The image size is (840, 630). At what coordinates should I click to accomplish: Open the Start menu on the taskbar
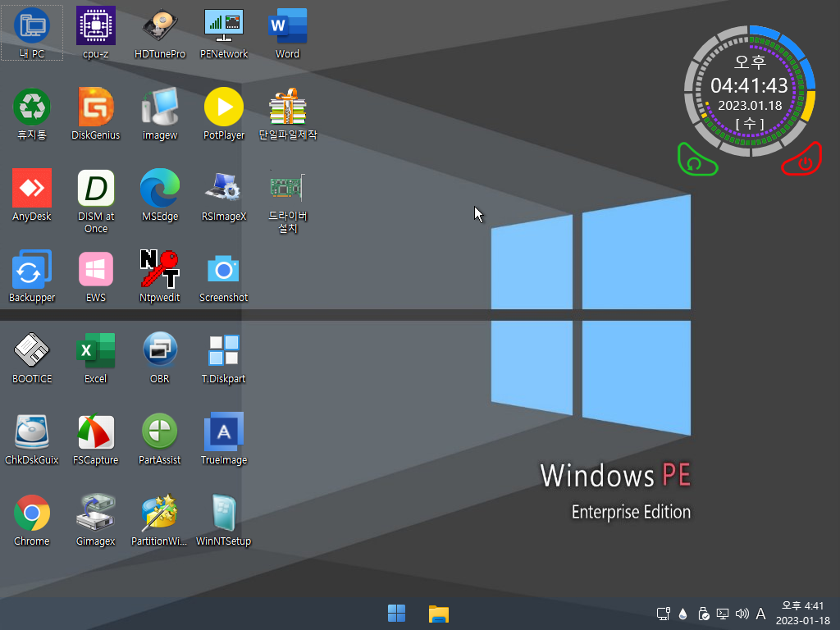(x=396, y=614)
